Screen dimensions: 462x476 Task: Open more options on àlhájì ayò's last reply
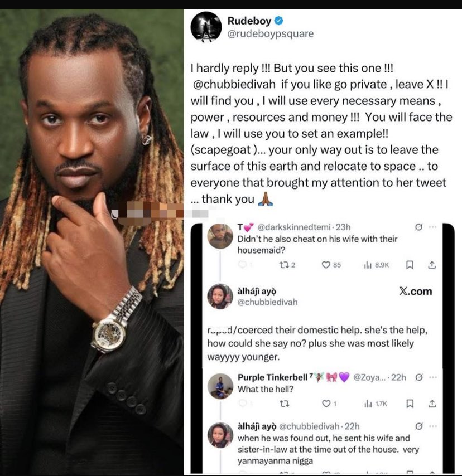click(433, 426)
